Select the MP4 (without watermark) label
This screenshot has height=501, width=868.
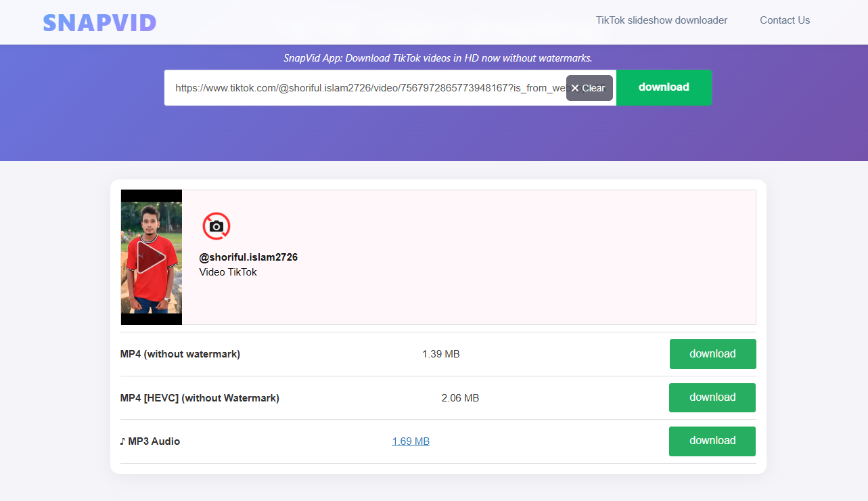coord(180,354)
